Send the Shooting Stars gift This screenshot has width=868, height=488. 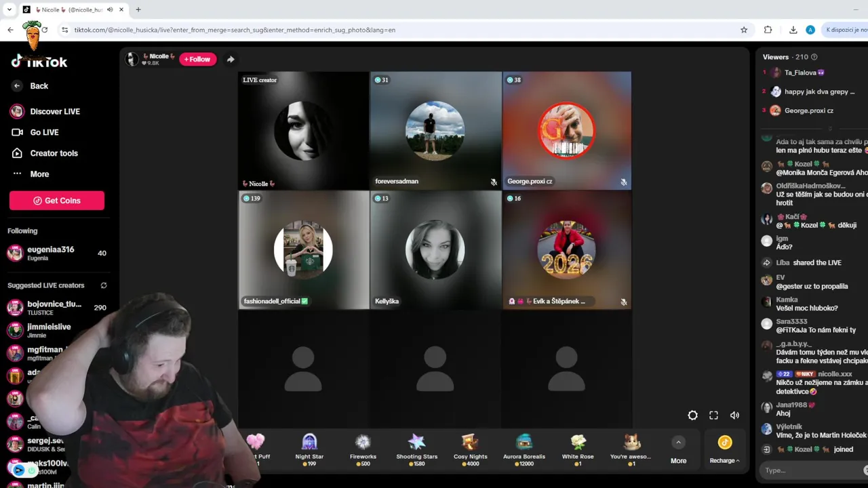click(416, 449)
